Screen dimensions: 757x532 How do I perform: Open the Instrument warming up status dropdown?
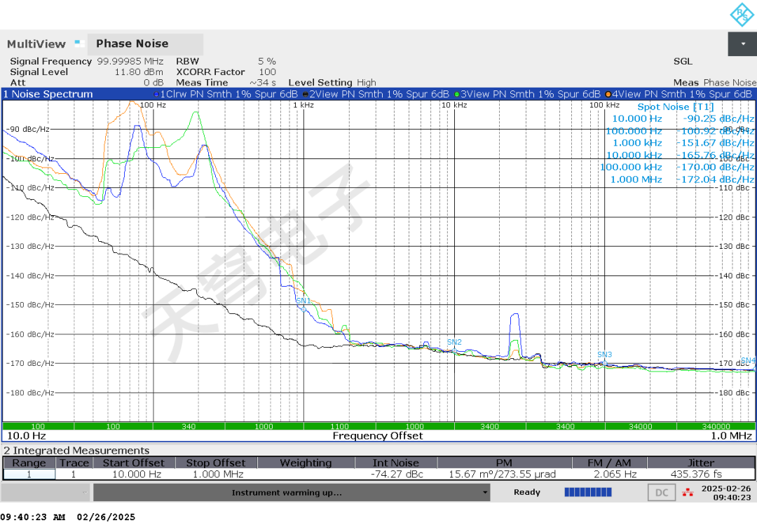click(292, 493)
